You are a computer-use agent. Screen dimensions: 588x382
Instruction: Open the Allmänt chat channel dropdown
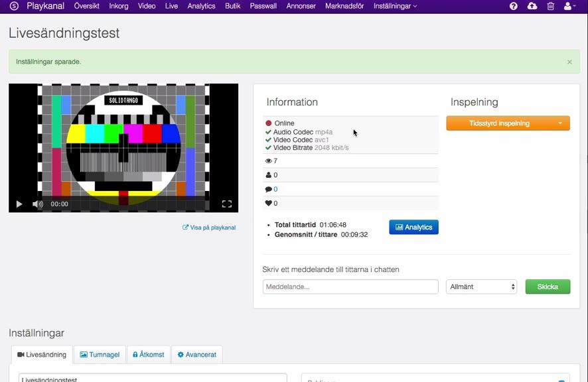pyautogui.click(x=481, y=286)
